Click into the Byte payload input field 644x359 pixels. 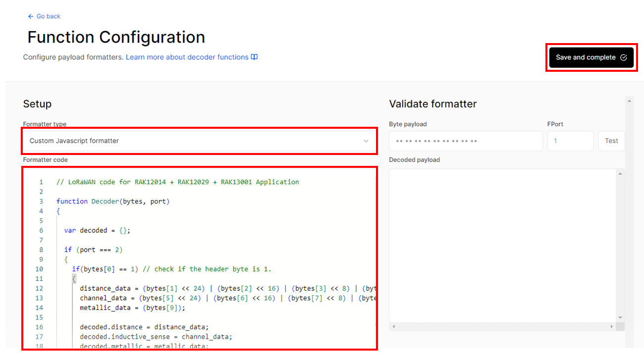click(466, 141)
